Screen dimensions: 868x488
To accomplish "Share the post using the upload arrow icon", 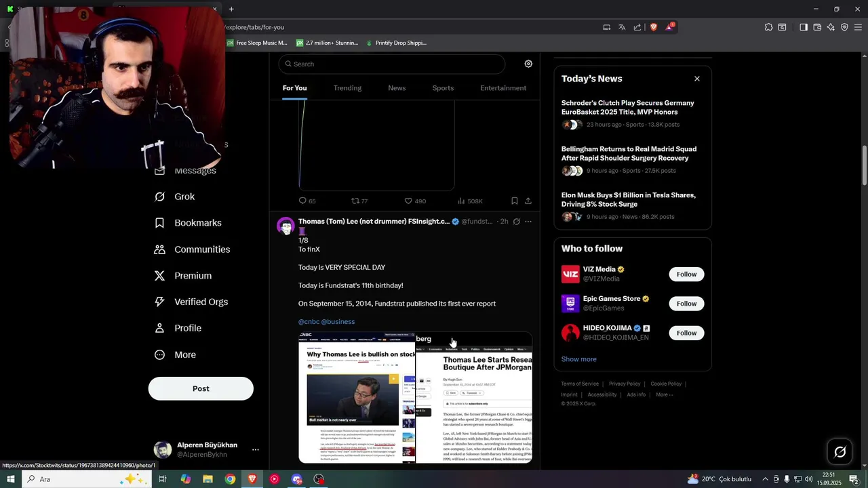I will [528, 201].
